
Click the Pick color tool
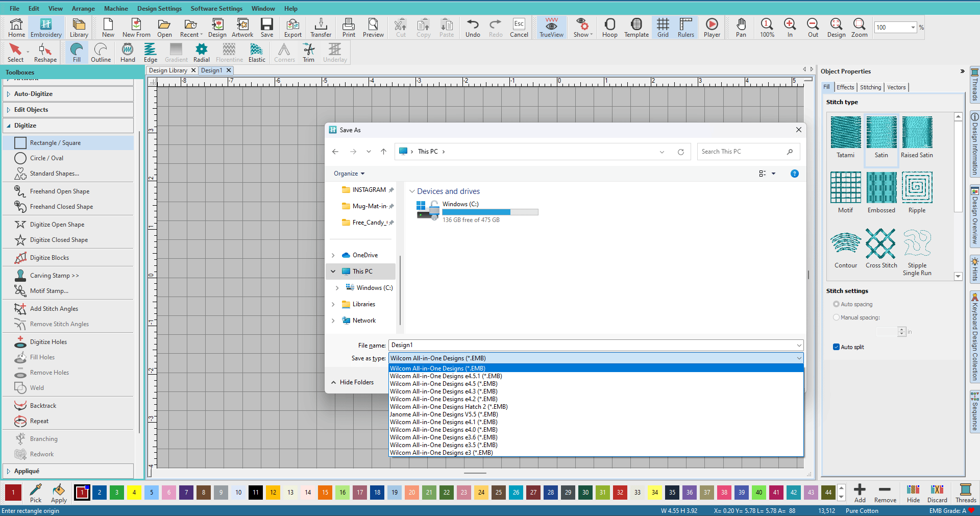tap(36, 493)
